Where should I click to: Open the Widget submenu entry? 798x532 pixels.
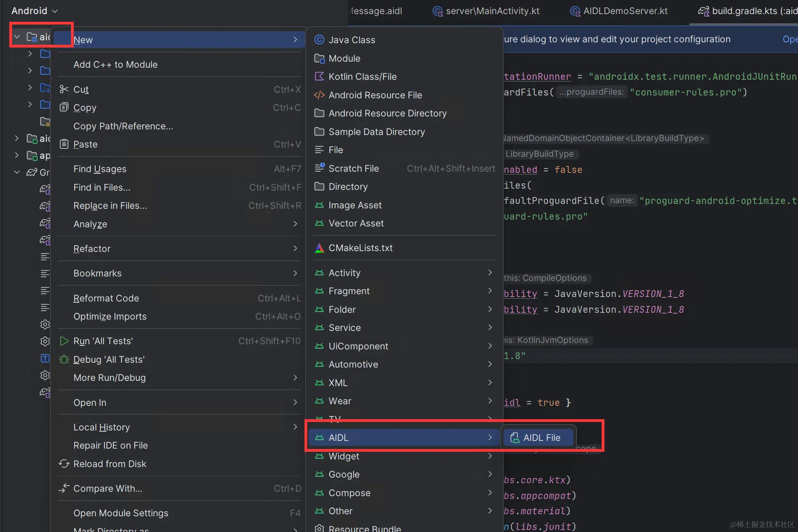[x=404, y=456]
